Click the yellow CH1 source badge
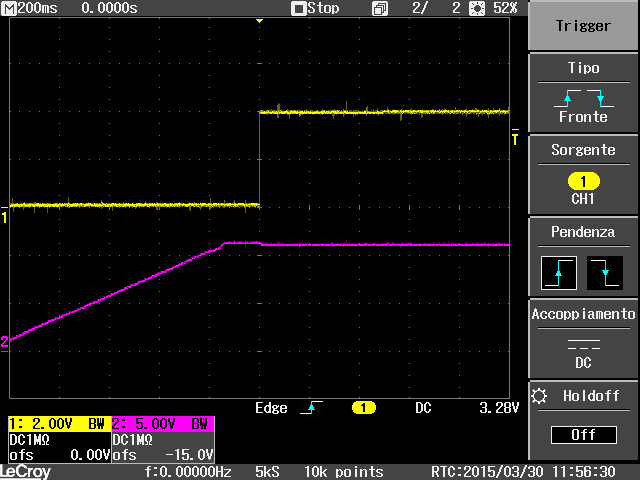640x480 pixels. coord(584,181)
